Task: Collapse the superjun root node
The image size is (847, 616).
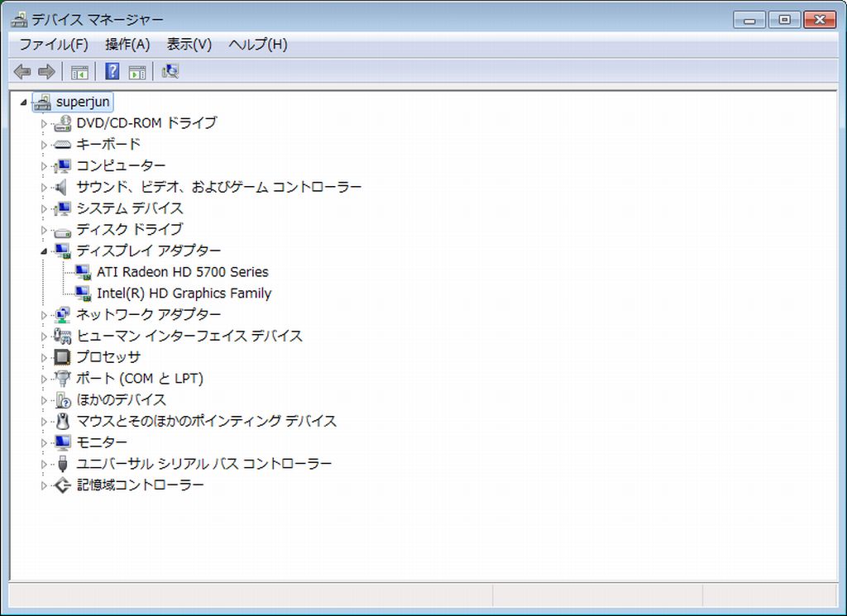Action: (x=23, y=102)
